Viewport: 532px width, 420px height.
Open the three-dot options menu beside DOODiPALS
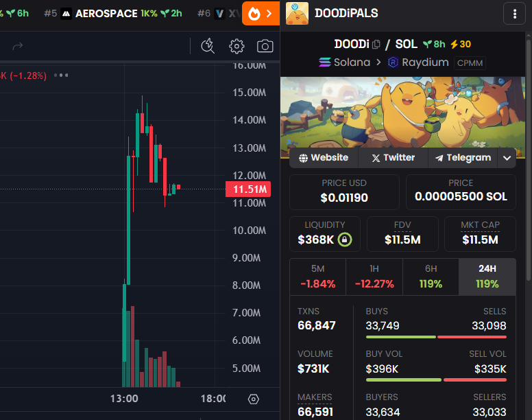515,14
